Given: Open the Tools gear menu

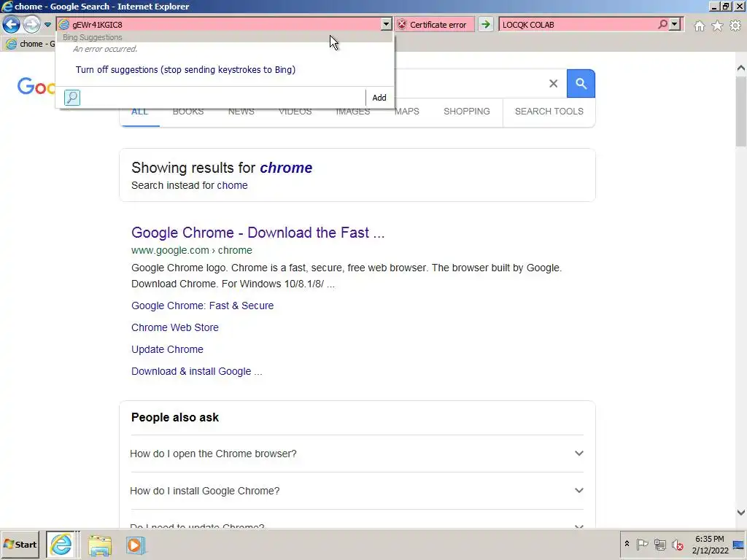Looking at the screenshot, I should coord(735,26).
